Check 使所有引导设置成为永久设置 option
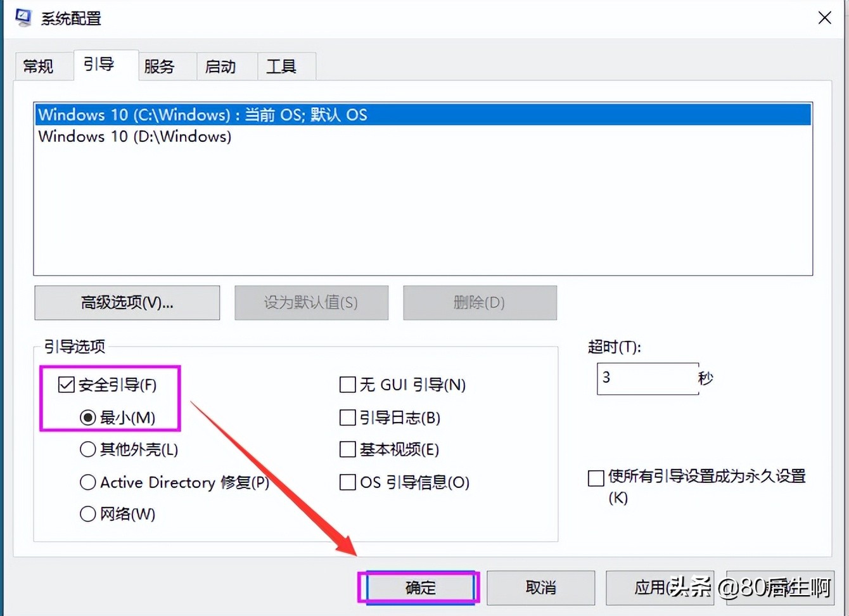Screen dimensions: 849x616 (x=596, y=478)
